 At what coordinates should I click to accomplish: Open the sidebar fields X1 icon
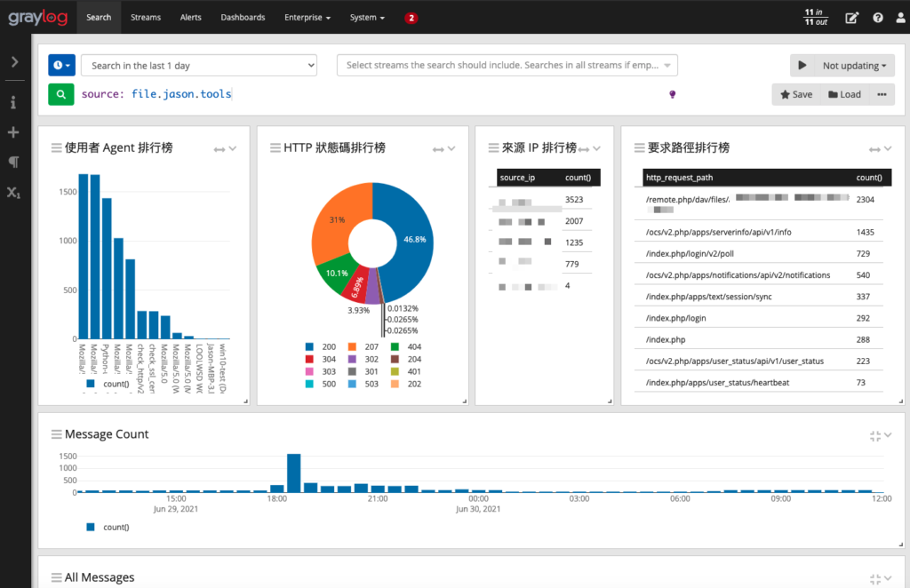(x=13, y=193)
